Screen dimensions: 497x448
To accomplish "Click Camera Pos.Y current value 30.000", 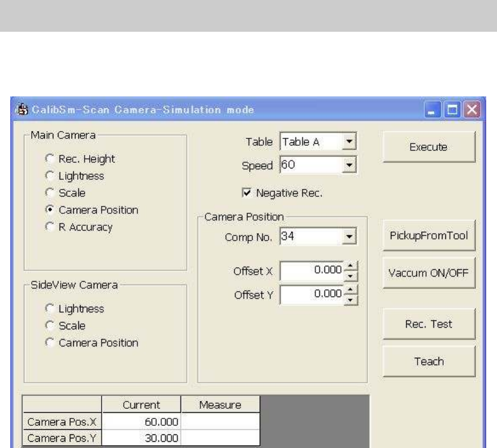I will tap(141, 438).
